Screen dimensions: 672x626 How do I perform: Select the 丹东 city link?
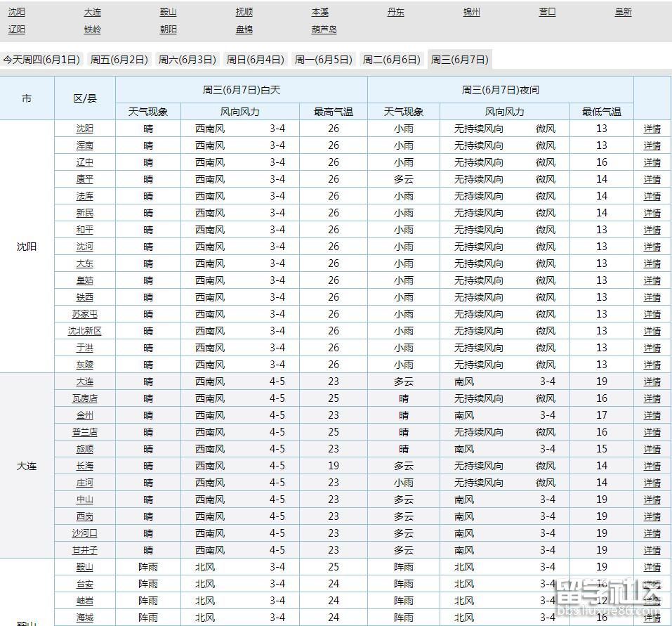point(395,12)
